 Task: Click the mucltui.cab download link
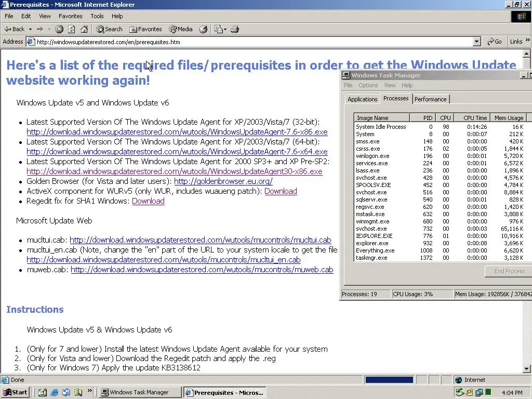pos(200,240)
